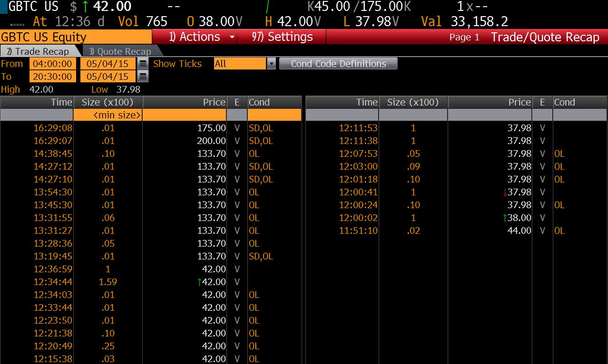Open calendar picker for From date
Screen dimensions: 608x364
143,64
